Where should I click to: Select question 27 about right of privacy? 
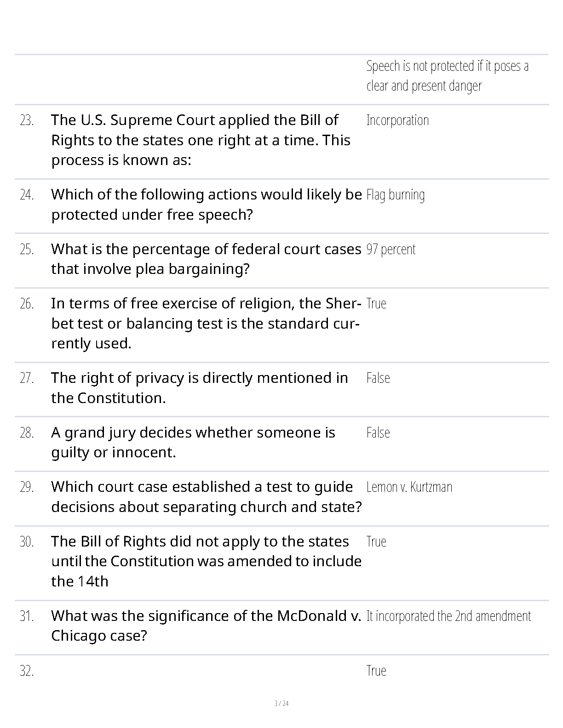tap(200, 388)
